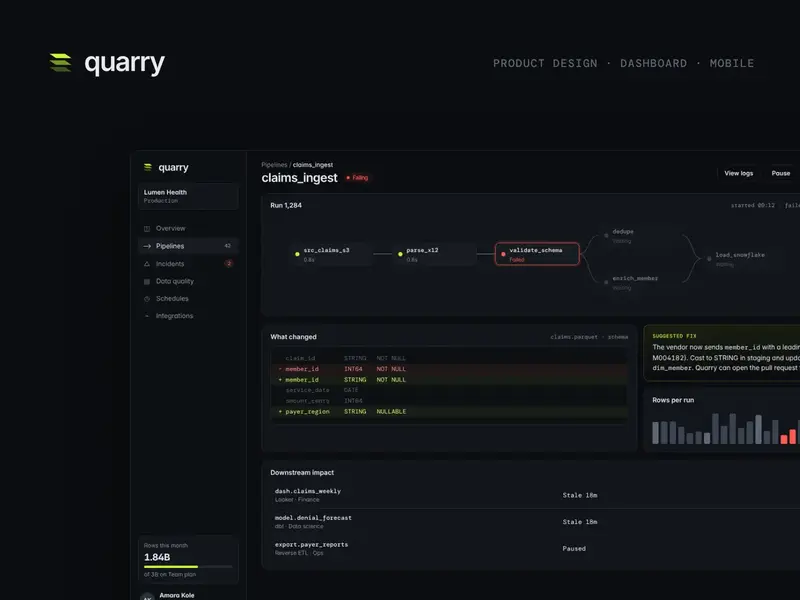800x600 pixels.
Task: Click the rows this month usage progress bar
Action: 188,566
